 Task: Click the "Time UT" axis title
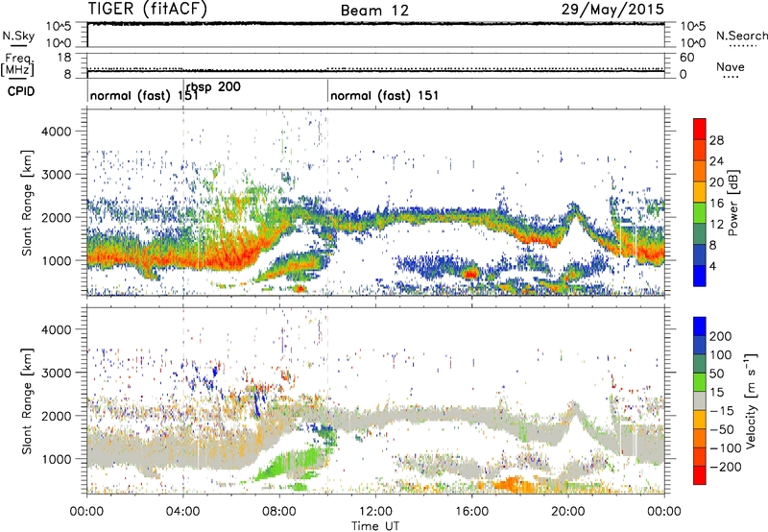click(x=375, y=526)
